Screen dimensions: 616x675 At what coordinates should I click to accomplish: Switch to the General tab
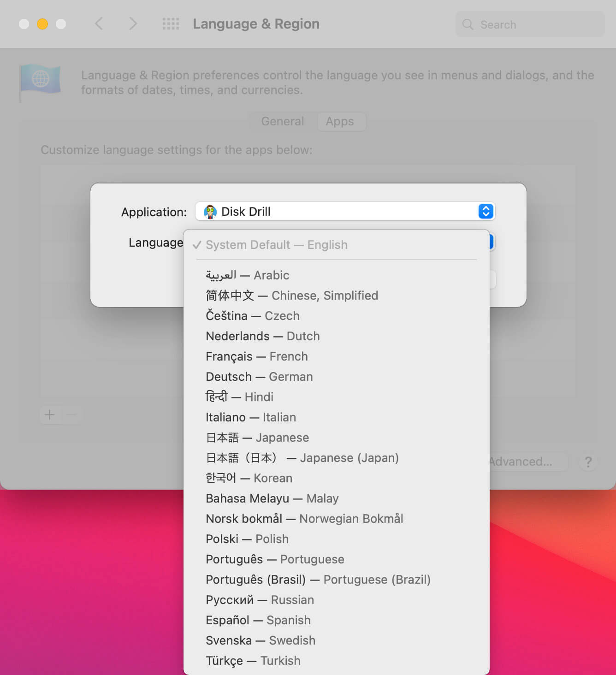coord(283,121)
